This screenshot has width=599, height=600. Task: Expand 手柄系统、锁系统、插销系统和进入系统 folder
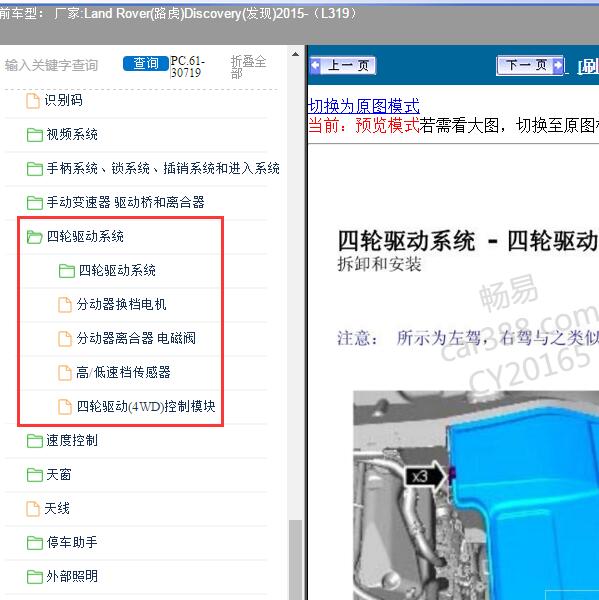163,168
